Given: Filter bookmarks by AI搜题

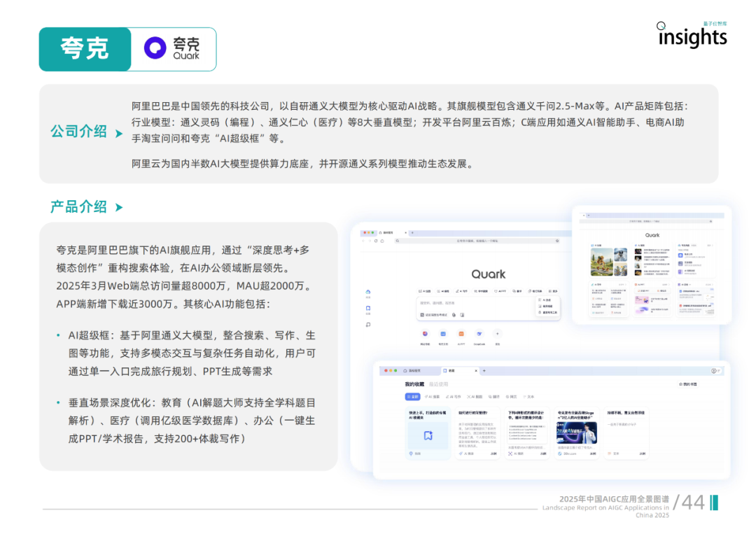Looking at the screenshot, I should pyautogui.click(x=475, y=397).
